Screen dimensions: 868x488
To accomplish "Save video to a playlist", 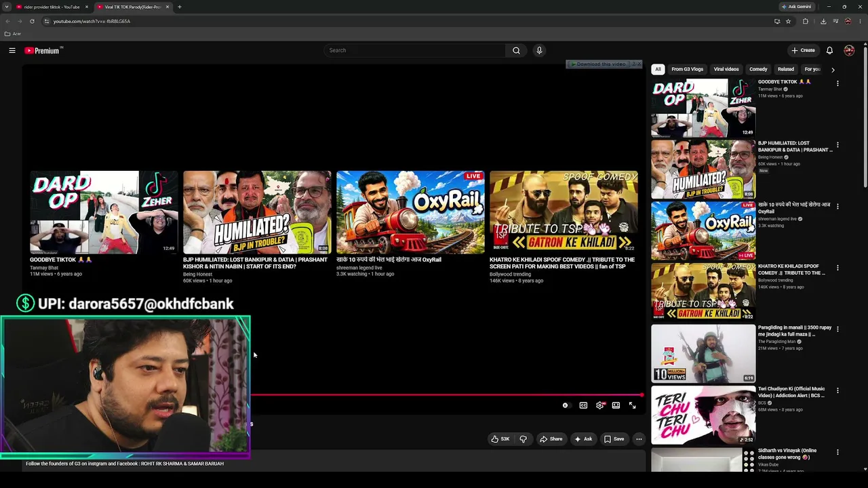I will [x=614, y=439].
